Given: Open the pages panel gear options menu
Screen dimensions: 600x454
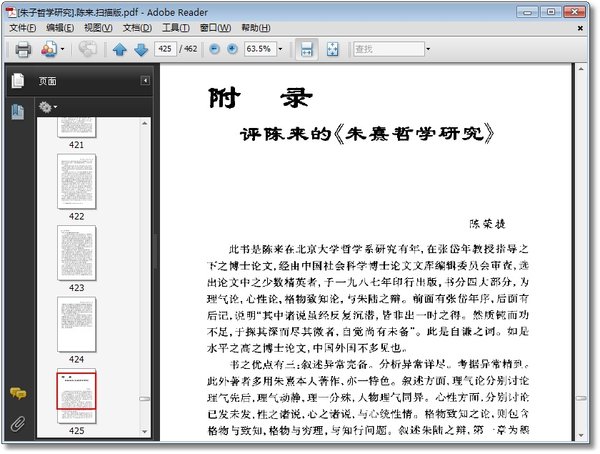Looking at the screenshot, I should (x=47, y=107).
